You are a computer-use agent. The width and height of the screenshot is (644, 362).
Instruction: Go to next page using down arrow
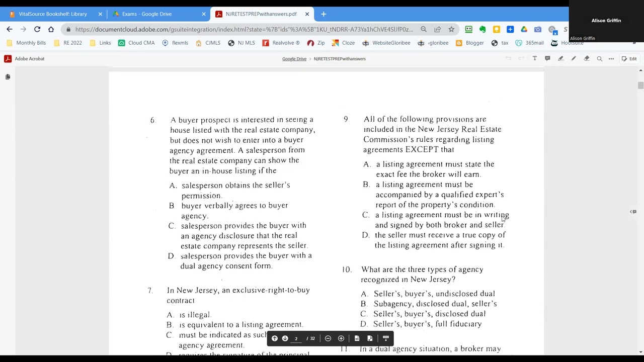click(x=285, y=338)
